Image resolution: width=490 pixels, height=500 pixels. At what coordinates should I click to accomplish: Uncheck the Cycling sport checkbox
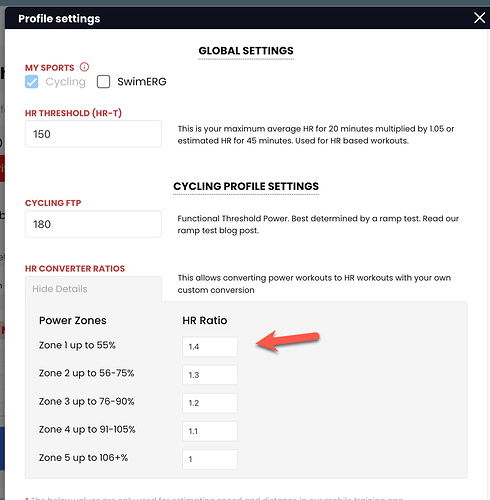(x=32, y=82)
